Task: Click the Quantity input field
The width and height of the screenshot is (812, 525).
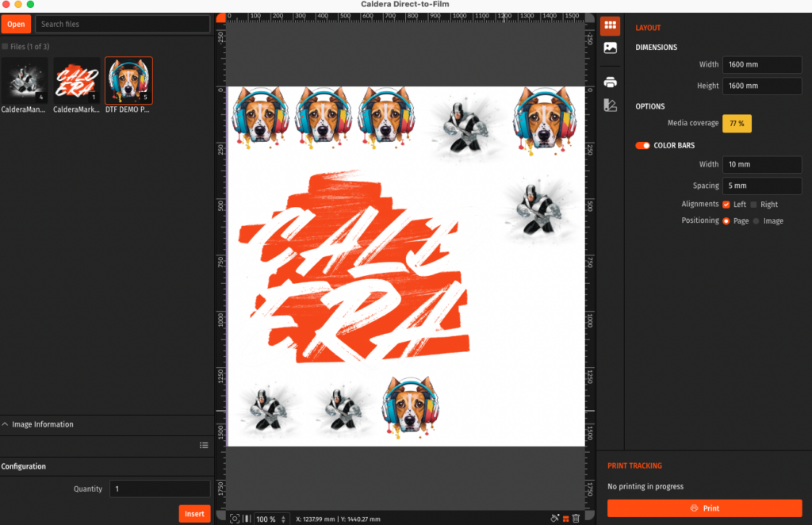Action: point(160,489)
